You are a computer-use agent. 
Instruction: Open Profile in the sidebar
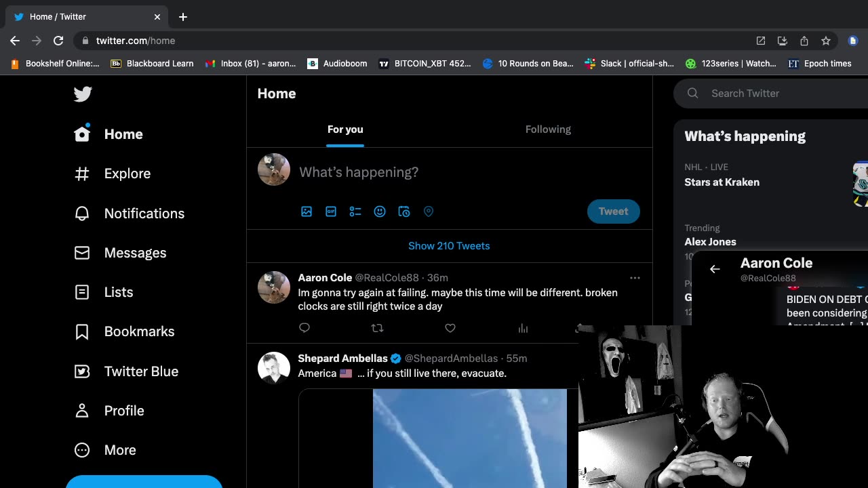(109, 411)
